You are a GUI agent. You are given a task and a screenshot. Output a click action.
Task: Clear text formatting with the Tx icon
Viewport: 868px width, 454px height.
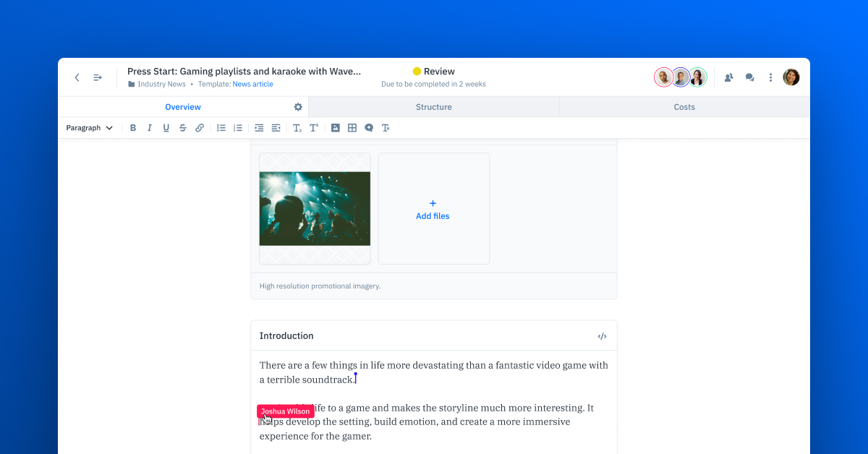tap(386, 127)
